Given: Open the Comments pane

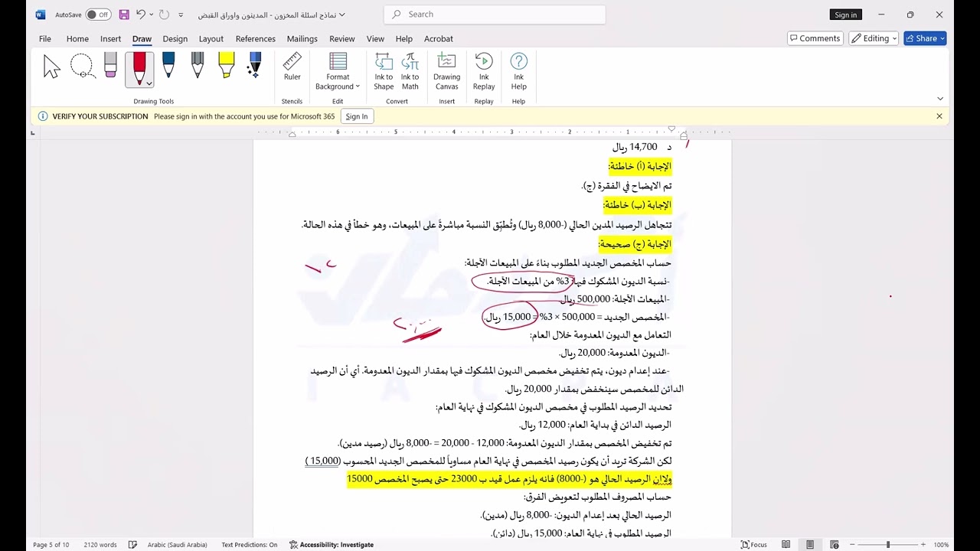Looking at the screenshot, I should (815, 38).
